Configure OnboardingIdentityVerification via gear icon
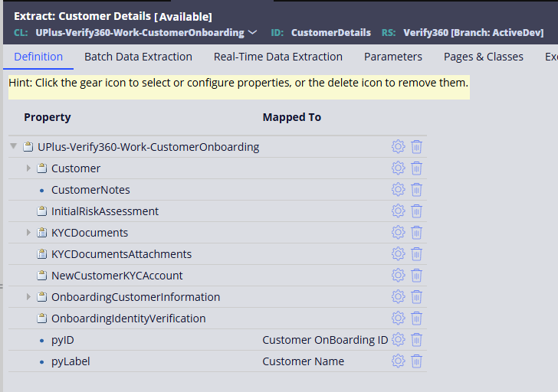 pos(399,318)
